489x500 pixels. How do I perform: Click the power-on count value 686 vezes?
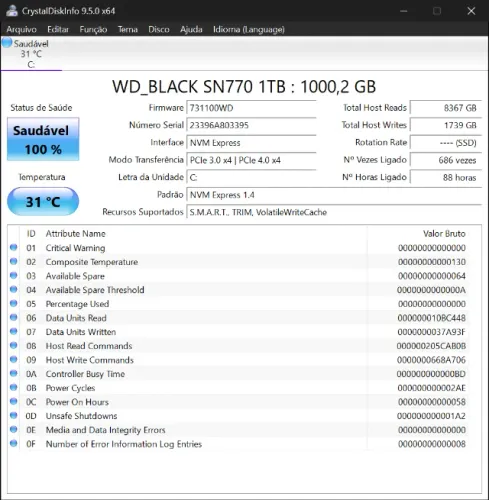[446, 160]
